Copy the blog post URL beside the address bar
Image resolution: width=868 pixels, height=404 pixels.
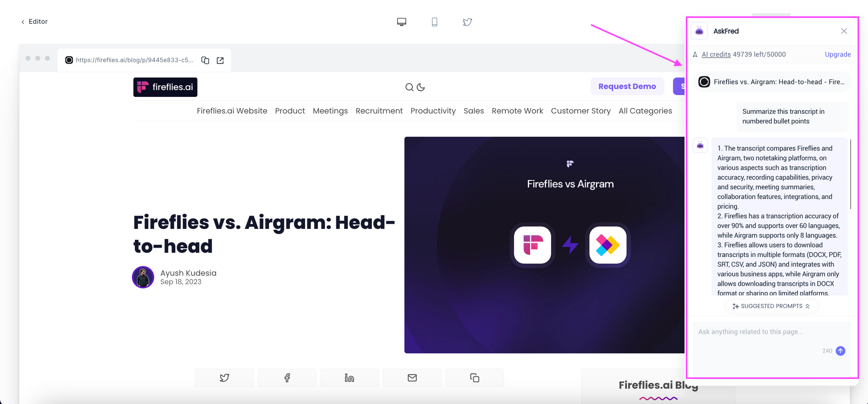[205, 60]
